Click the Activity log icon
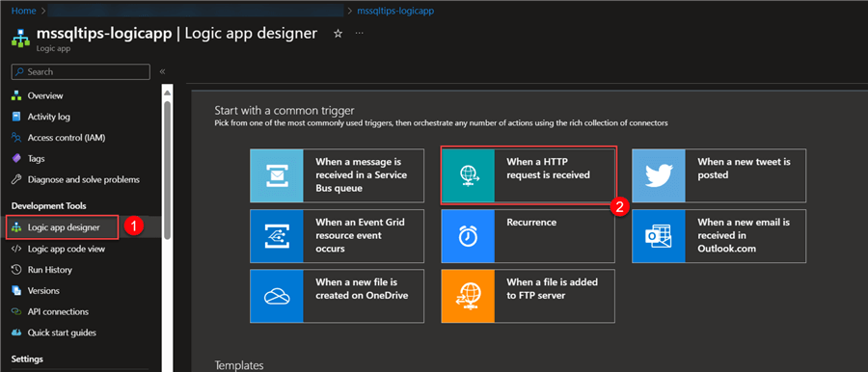The width and height of the screenshot is (868, 372). pos(16,117)
